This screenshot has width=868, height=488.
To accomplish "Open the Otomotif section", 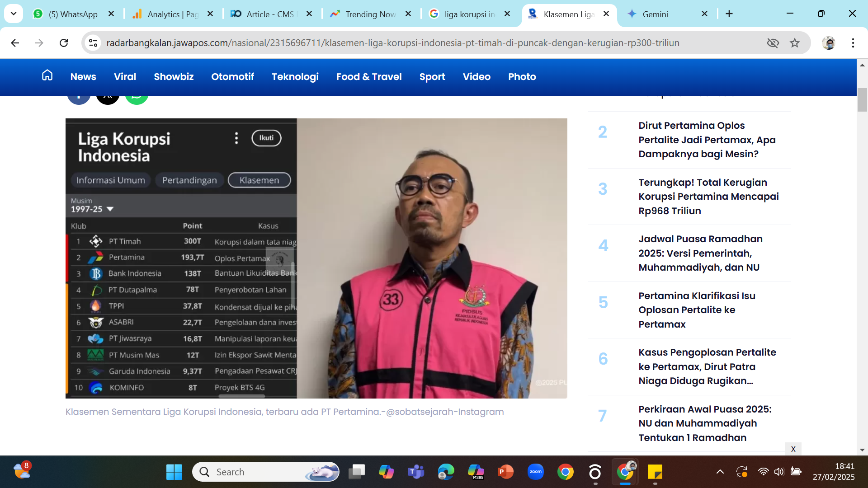I will click(x=232, y=77).
